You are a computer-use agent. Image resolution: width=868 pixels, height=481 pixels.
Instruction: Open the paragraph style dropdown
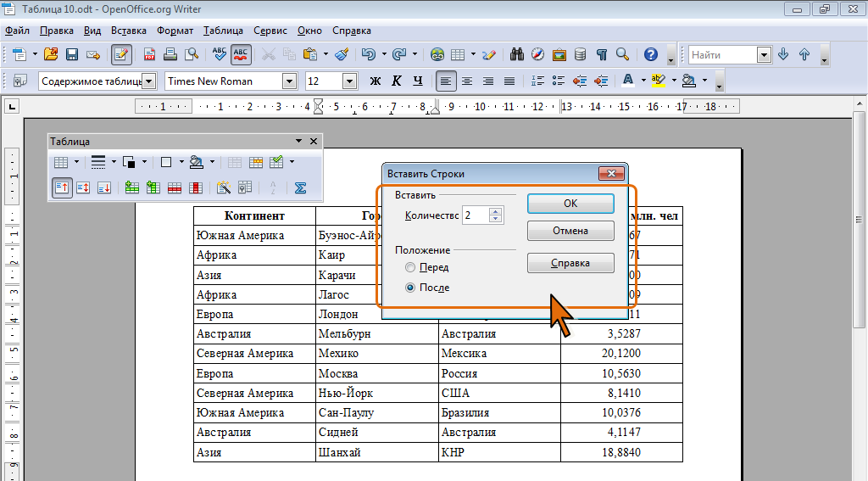point(149,81)
